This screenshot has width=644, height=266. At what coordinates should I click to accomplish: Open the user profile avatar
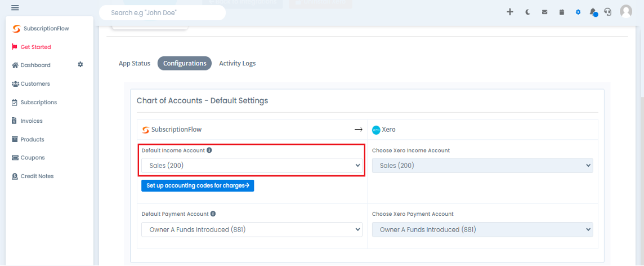tap(626, 11)
